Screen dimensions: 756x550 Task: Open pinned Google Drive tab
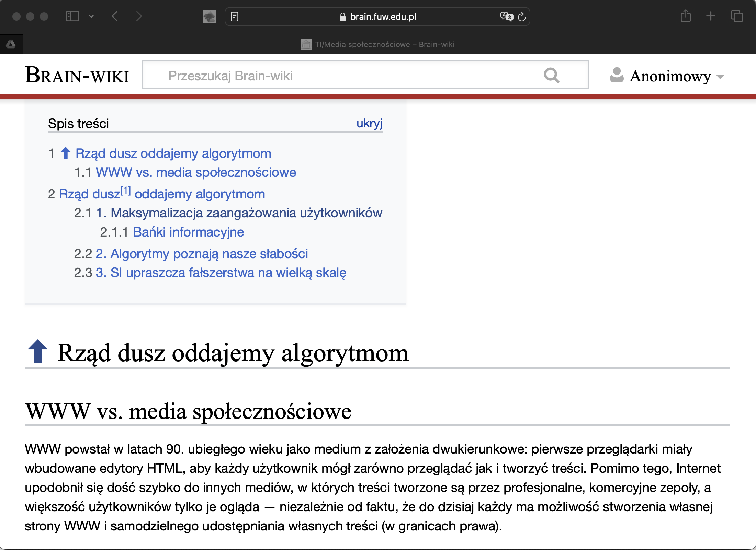[x=11, y=44]
